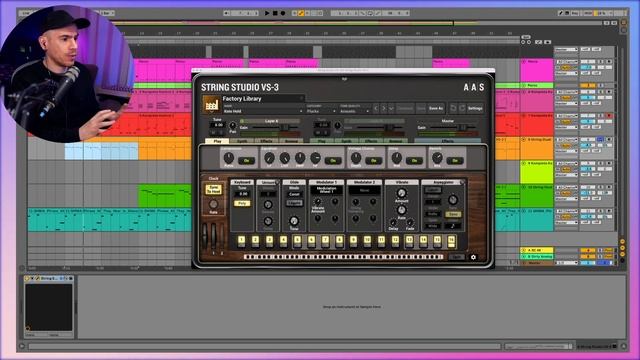Click the AAS logo
Screen dimensions: 640x360
pos(474,87)
